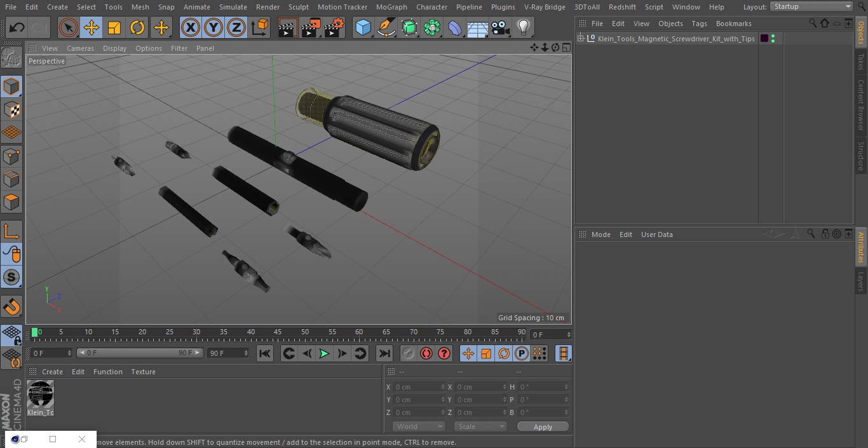Enable Polygons mode

(x=11, y=202)
